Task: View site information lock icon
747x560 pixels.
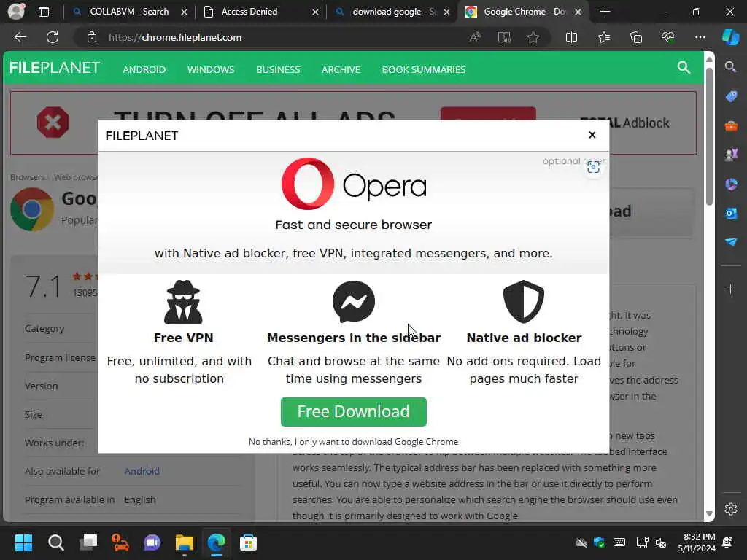Action: pos(92,37)
